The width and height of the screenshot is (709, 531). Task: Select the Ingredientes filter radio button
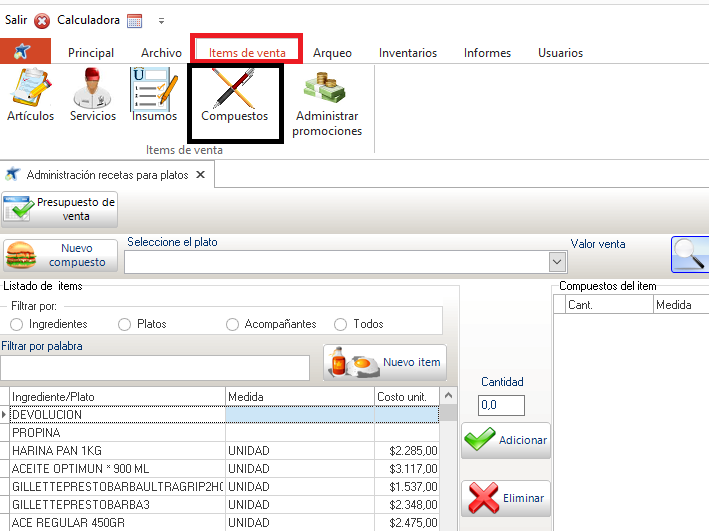[17, 324]
